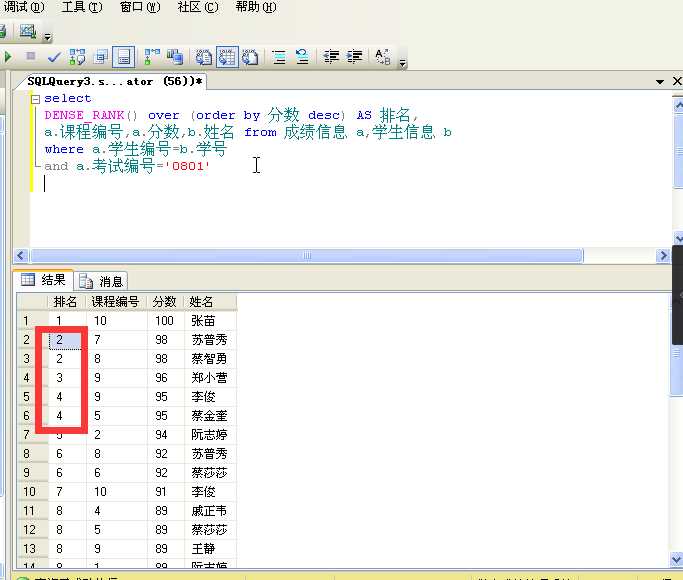Select name cell 蔡智勇
The height and width of the screenshot is (580, 683).
(210, 359)
